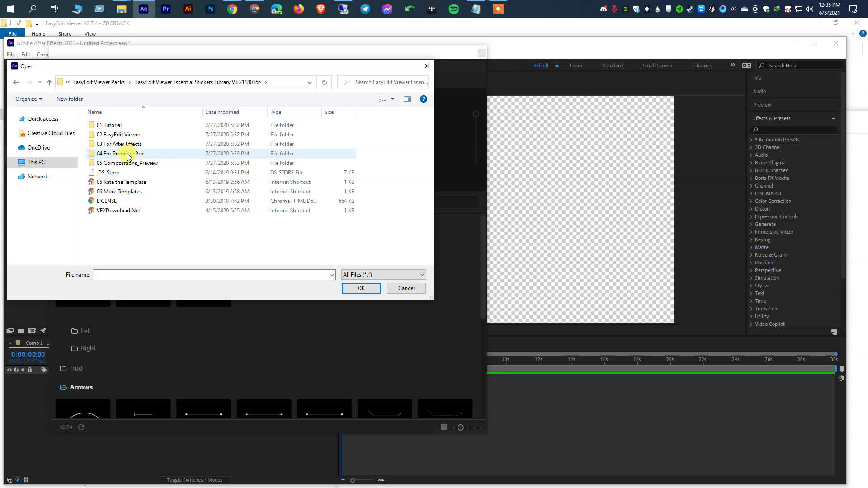Click the EasyEdit refresh icon beside v2.7.4
Image resolution: width=868 pixels, height=488 pixels.
[81, 427]
